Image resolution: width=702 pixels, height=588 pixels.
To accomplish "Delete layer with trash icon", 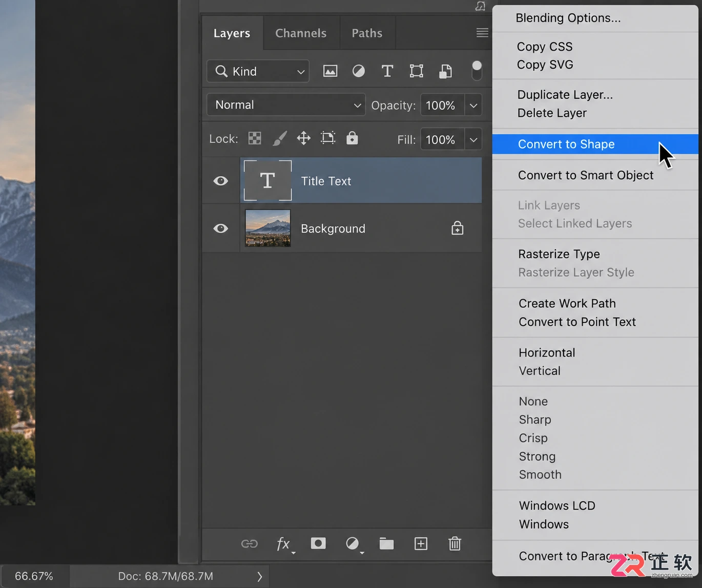I will click(455, 543).
